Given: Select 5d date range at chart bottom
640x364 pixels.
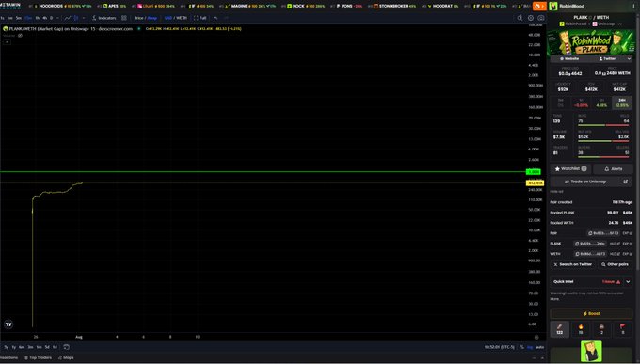Looking at the screenshot, I should pyautogui.click(x=47, y=347).
